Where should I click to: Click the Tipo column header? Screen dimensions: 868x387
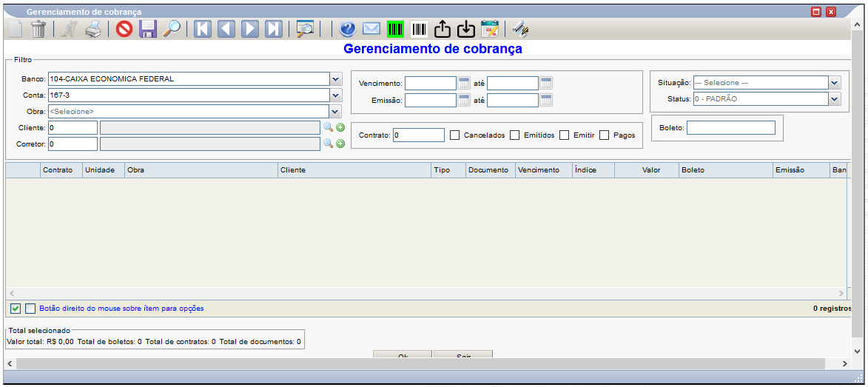pyautogui.click(x=448, y=170)
